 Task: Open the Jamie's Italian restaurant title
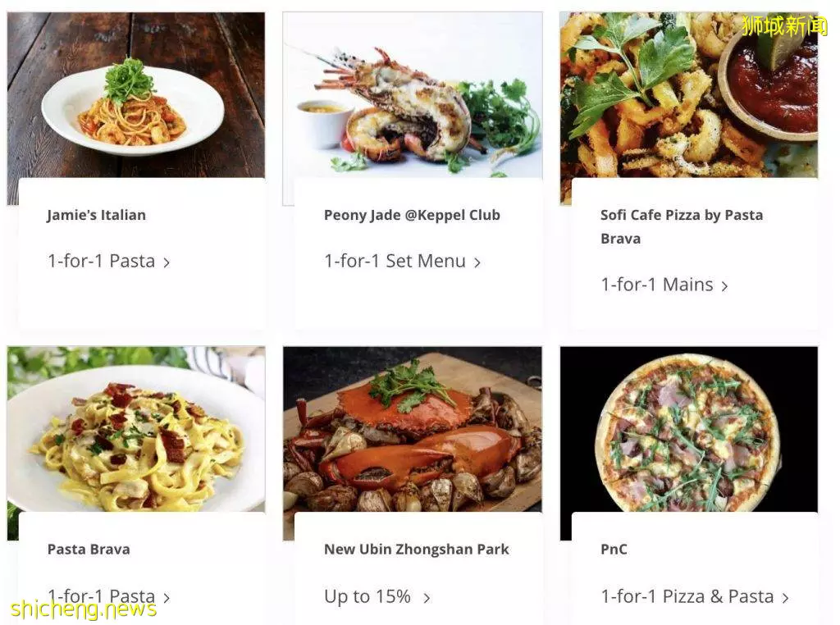(x=97, y=215)
